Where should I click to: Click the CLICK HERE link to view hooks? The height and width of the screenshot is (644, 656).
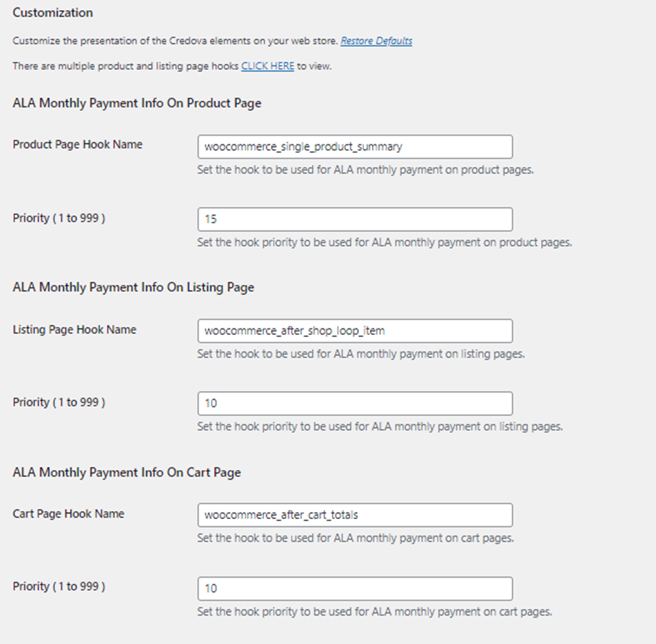267,66
